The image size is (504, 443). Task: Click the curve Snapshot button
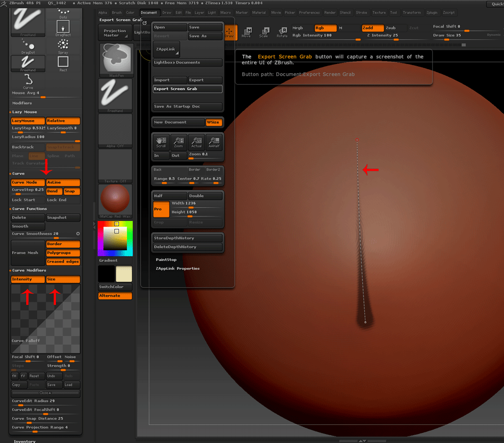(x=63, y=218)
